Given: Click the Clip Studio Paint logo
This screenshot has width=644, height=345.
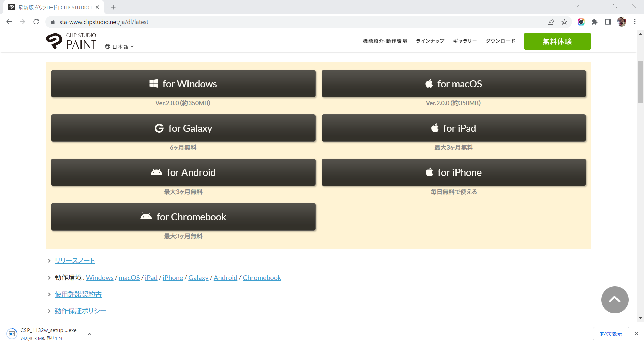Looking at the screenshot, I should point(71,41).
